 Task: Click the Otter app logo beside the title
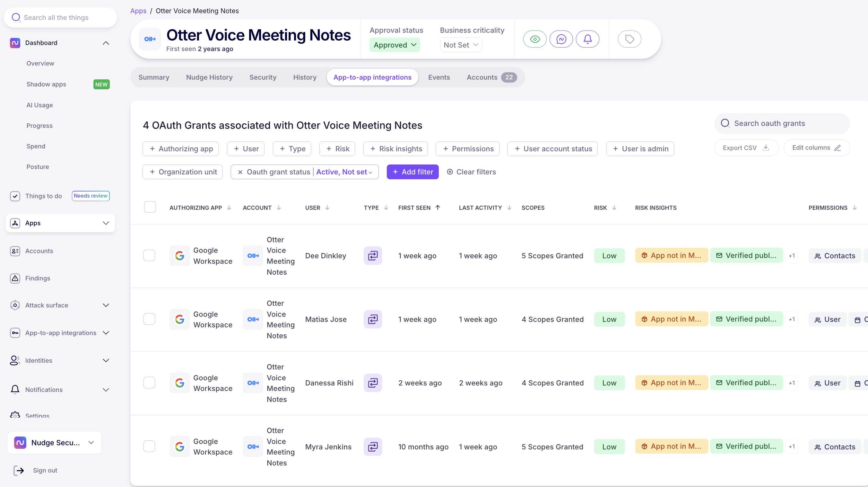pos(150,39)
